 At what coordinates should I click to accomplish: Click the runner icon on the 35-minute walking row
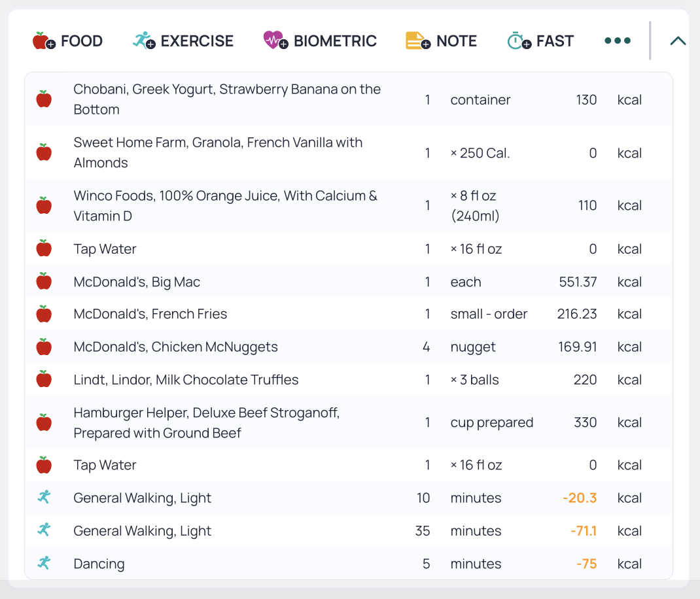[44, 530]
